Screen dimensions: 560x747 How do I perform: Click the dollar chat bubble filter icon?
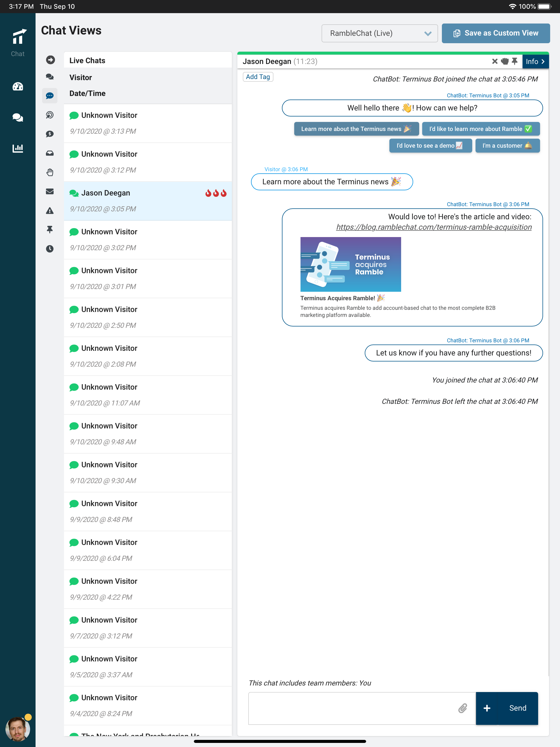tap(50, 134)
